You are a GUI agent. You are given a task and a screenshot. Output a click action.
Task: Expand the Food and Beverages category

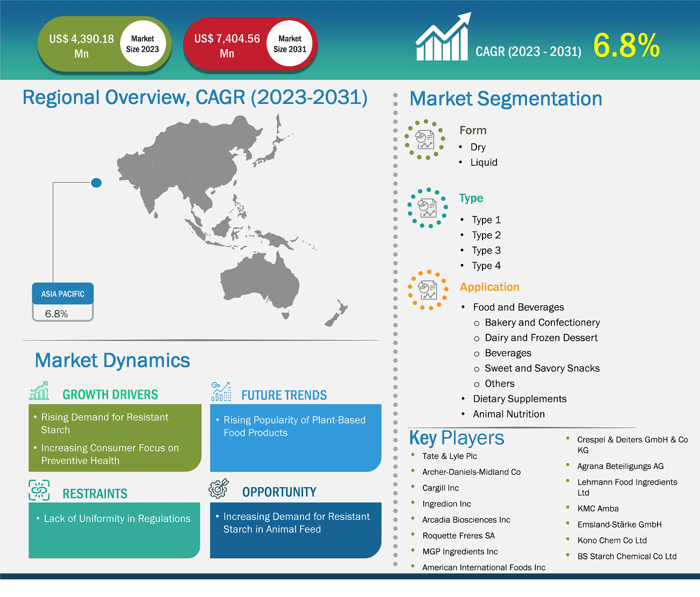[x=519, y=307]
